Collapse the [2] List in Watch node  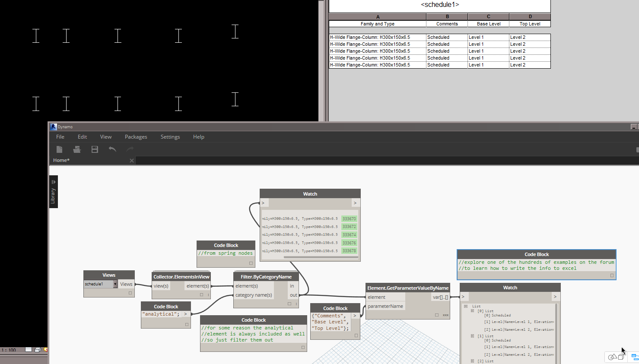pyautogui.click(x=473, y=361)
